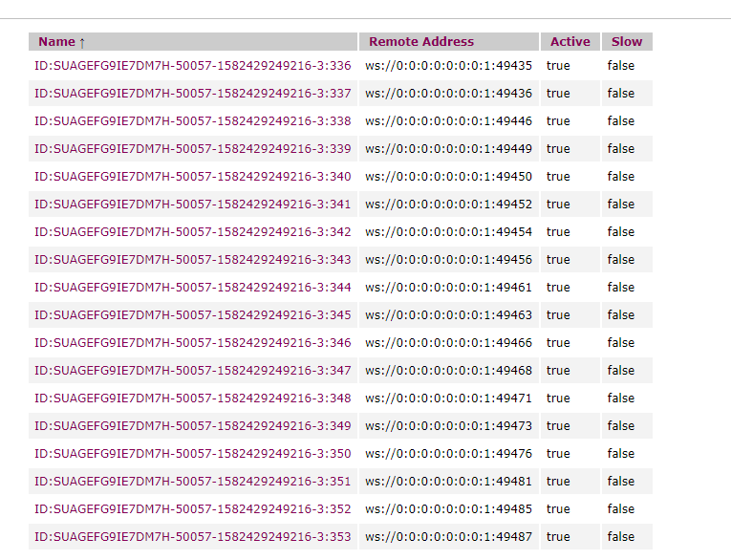
Task: Sort connections by Slow column
Action: [x=627, y=42]
